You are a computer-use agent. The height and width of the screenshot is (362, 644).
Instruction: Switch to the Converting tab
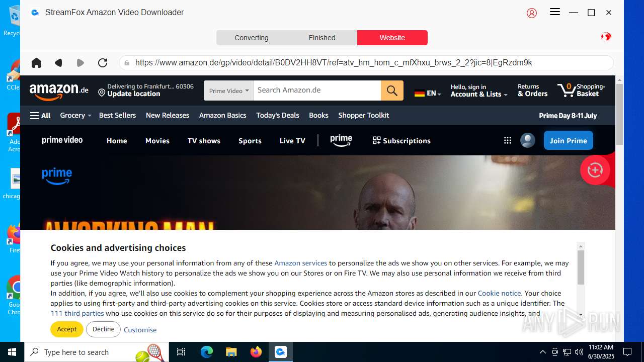point(252,38)
